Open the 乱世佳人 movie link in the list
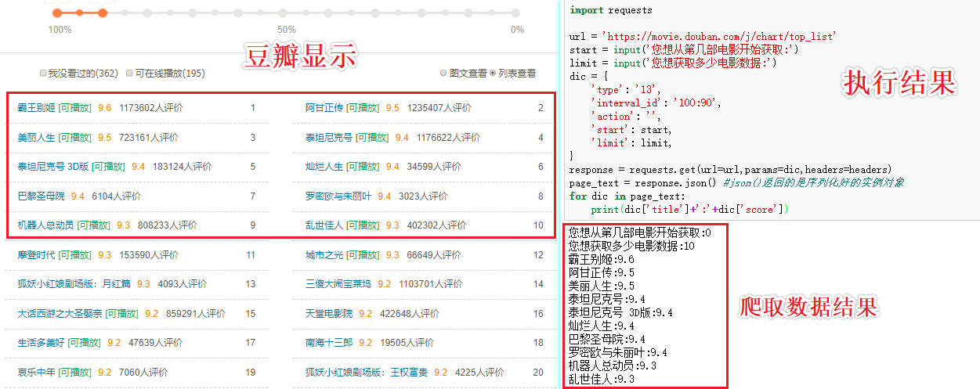The width and height of the screenshot is (980, 389). 325,225
